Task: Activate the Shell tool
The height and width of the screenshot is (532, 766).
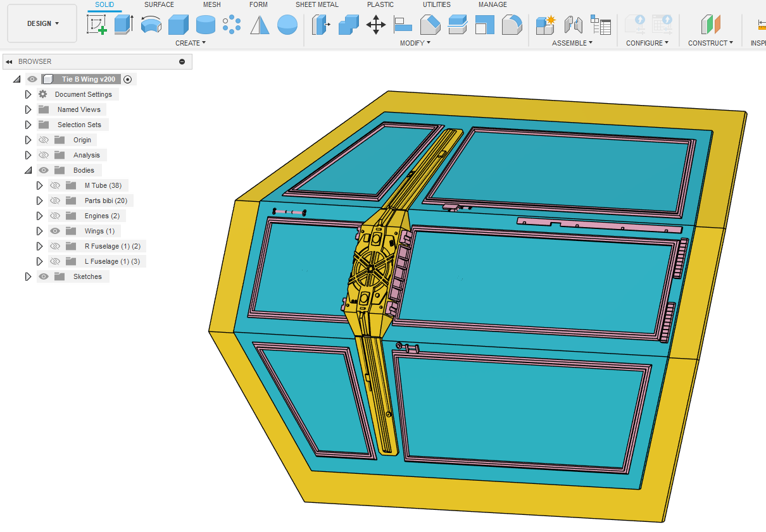Action: click(485, 25)
